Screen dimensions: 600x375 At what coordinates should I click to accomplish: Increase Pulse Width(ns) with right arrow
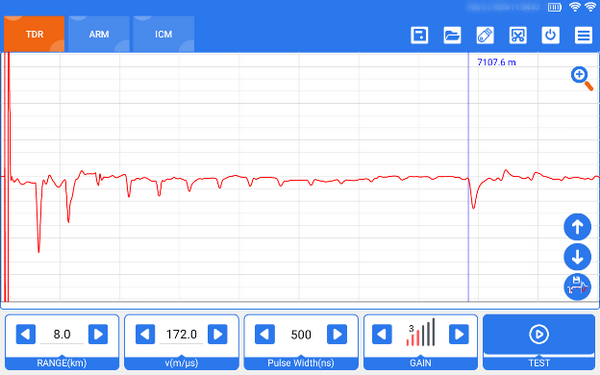click(x=337, y=334)
